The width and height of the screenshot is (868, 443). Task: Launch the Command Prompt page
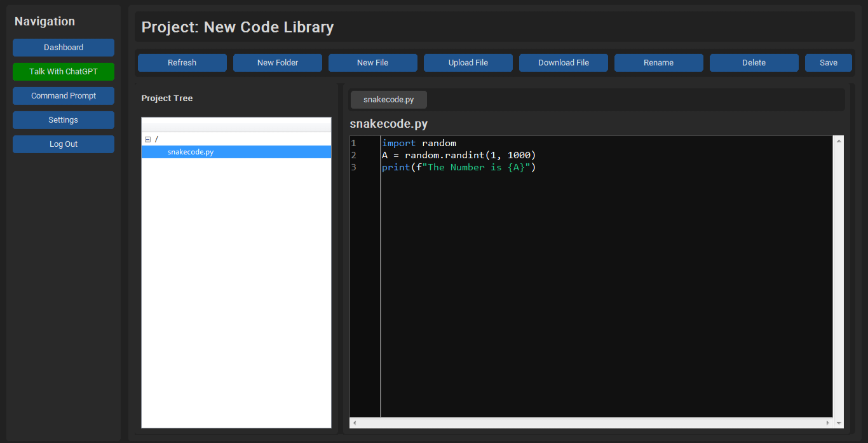64,96
